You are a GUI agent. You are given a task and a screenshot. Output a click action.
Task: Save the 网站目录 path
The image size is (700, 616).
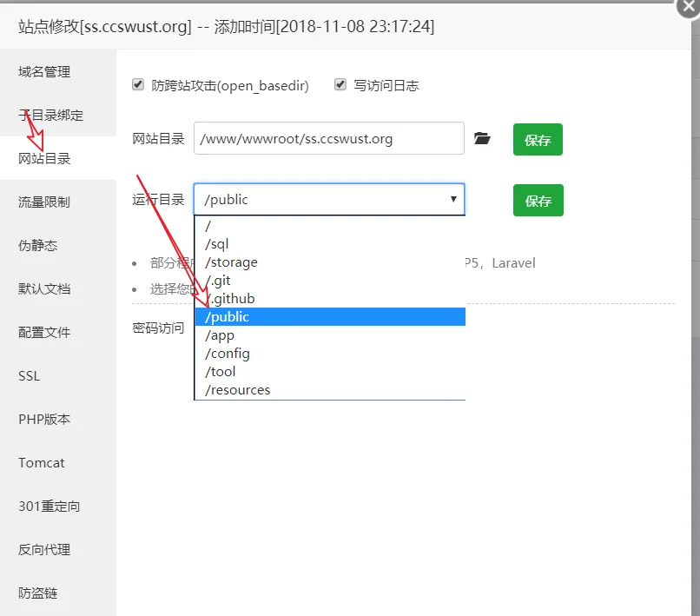point(538,139)
